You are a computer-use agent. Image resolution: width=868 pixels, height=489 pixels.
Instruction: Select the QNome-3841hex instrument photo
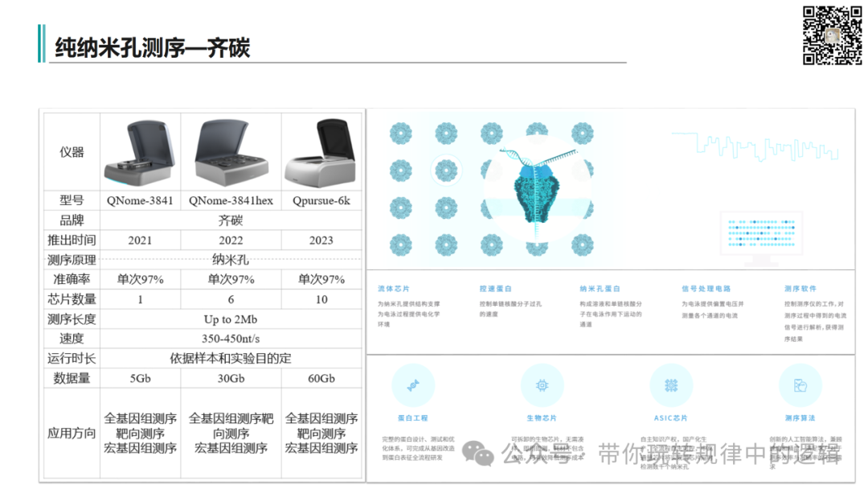pyautogui.click(x=231, y=152)
